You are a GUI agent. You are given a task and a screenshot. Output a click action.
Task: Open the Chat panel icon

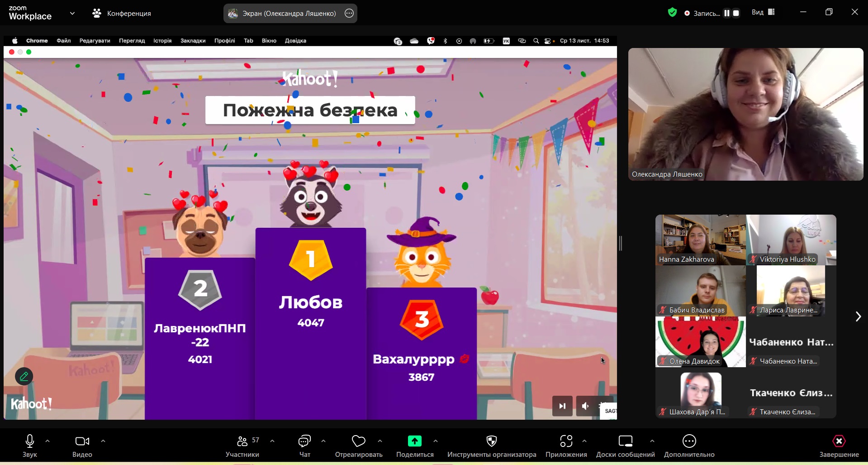[304, 441]
